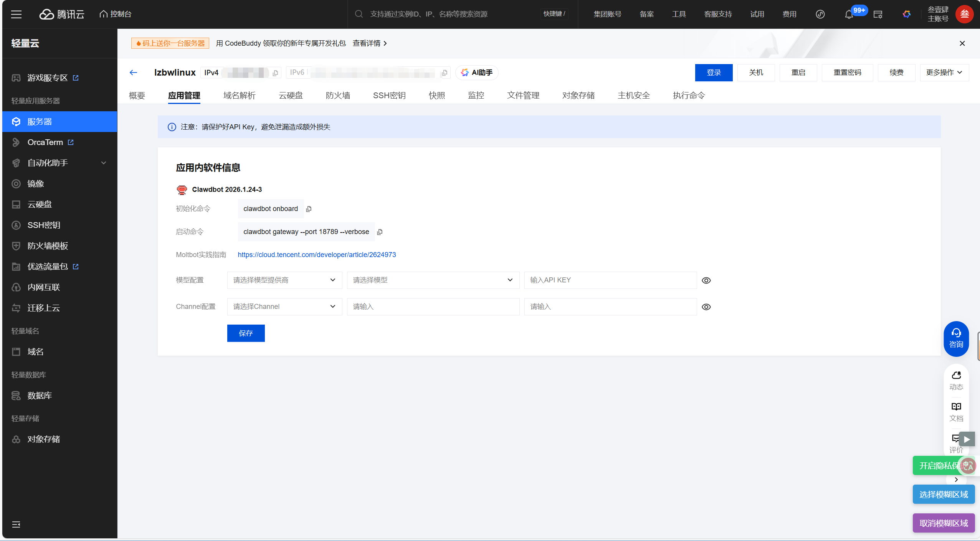This screenshot has height=541, width=980.
Task: Expand the 更多操作 menu
Action: point(944,73)
